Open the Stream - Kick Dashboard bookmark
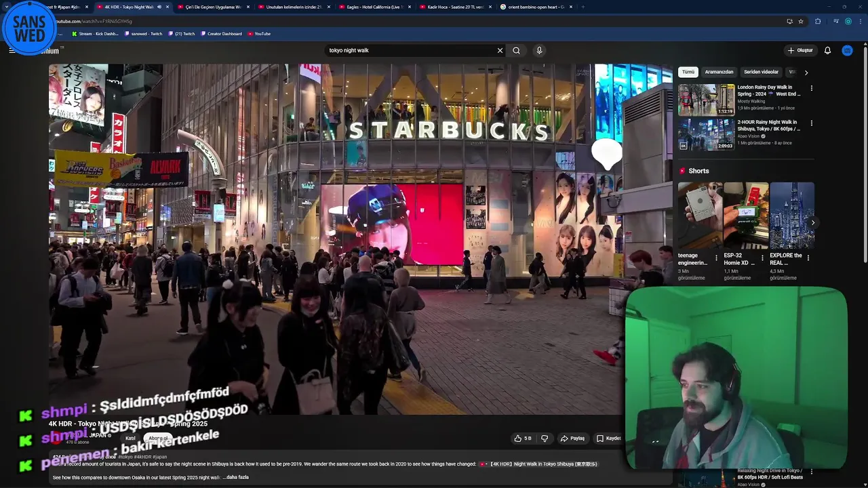Viewport: 868px width, 488px height. [94, 33]
